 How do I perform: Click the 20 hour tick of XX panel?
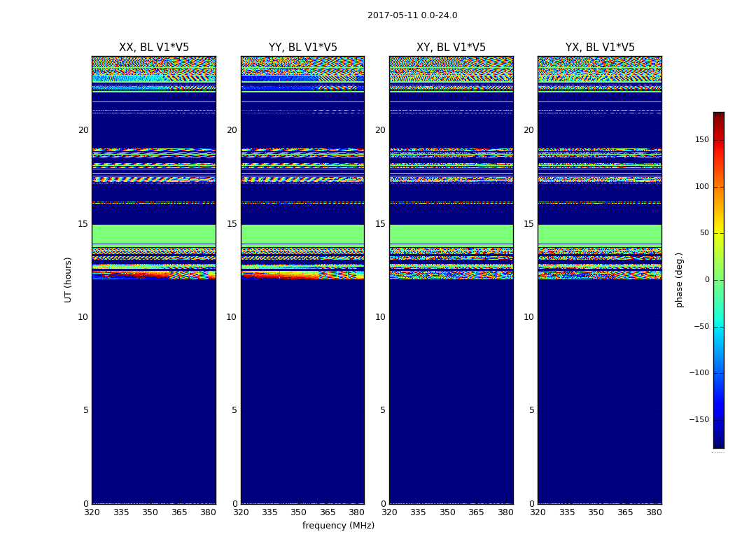pos(83,130)
